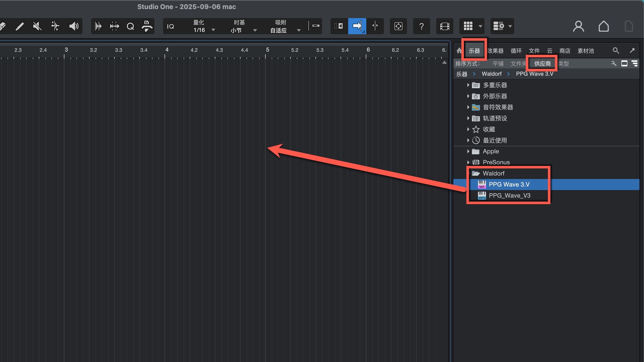
Task: Click the strip silence waveform icon
Action: (x=98, y=26)
